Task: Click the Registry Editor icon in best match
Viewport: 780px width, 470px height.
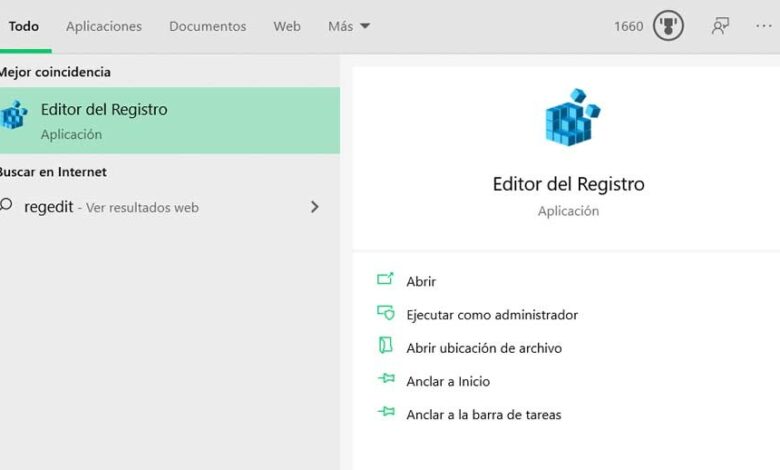Action: (x=13, y=115)
